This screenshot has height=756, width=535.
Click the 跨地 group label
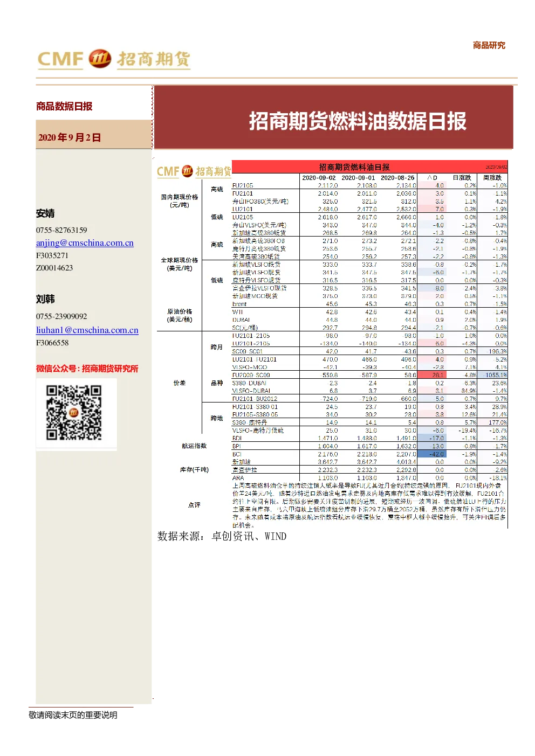pos(217,419)
